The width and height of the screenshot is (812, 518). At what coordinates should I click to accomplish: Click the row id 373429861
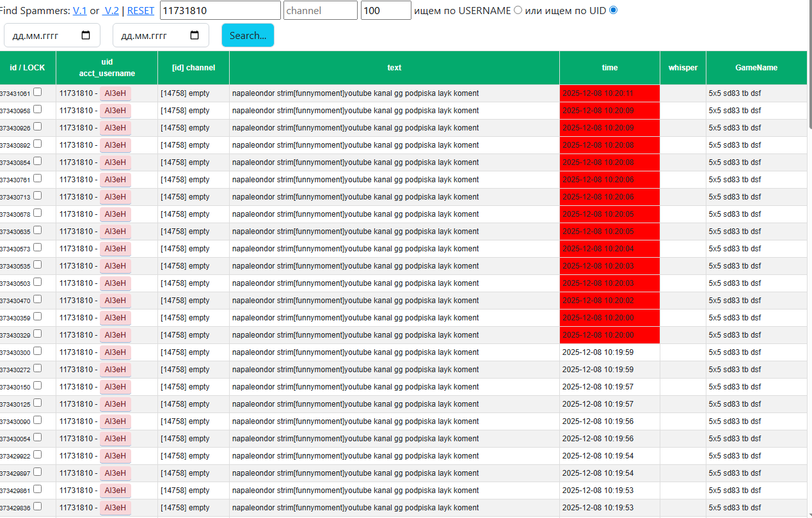15,491
